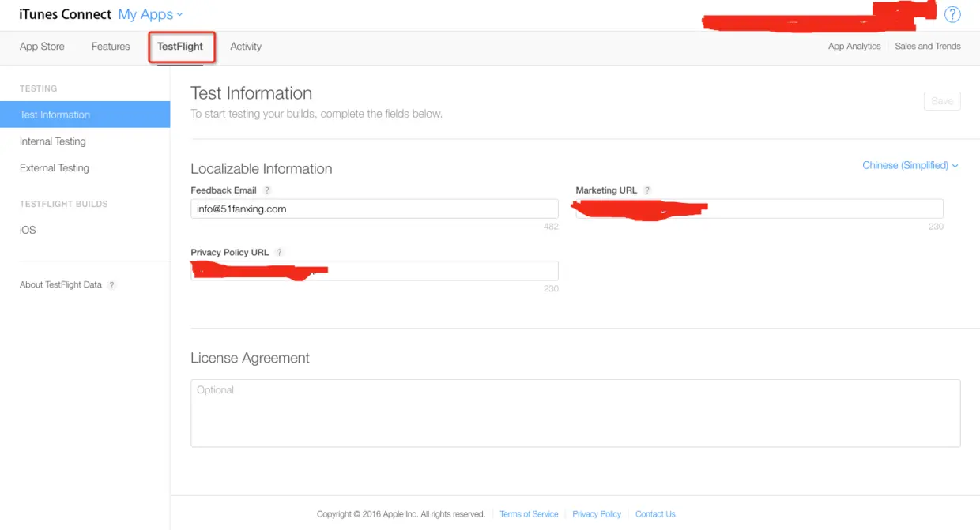Click the Privacy Policy URL field
The height and width of the screenshot is (530, 980).
[x=375, y=271]
